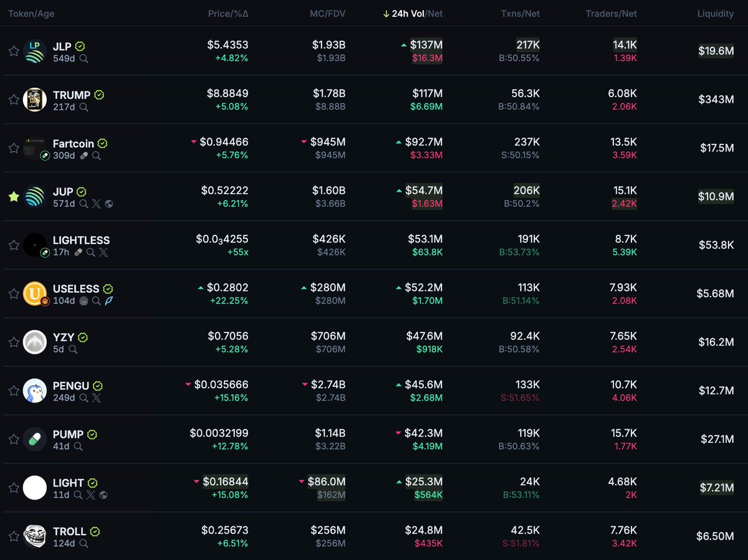Open PENGU penguin logo
Screen dimensions: 748x560
point(35,391)
